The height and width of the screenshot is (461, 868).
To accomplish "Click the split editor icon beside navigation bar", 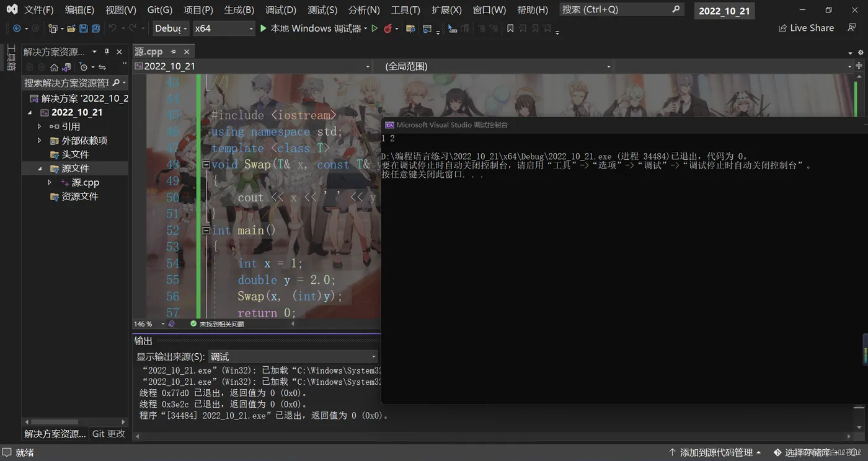I will click(860, 66).
